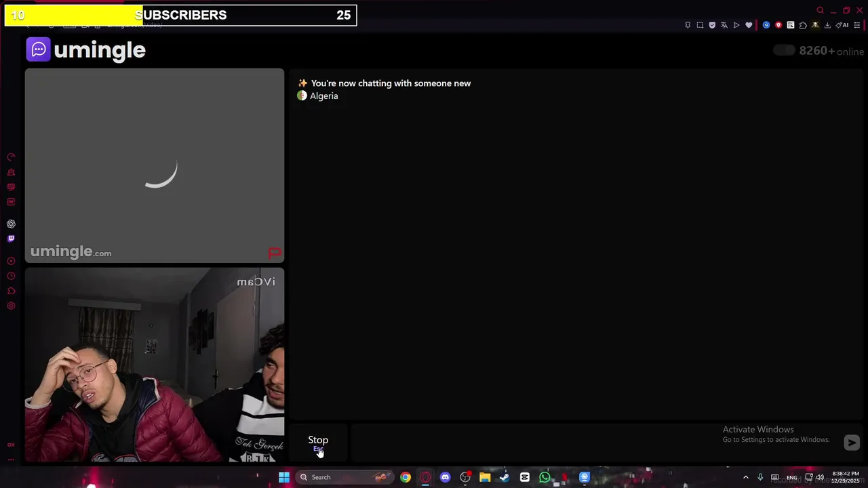Click the umingle logo
Image resolution: width=868 pixels, height=488 pixels.
(x=86, y=49)
